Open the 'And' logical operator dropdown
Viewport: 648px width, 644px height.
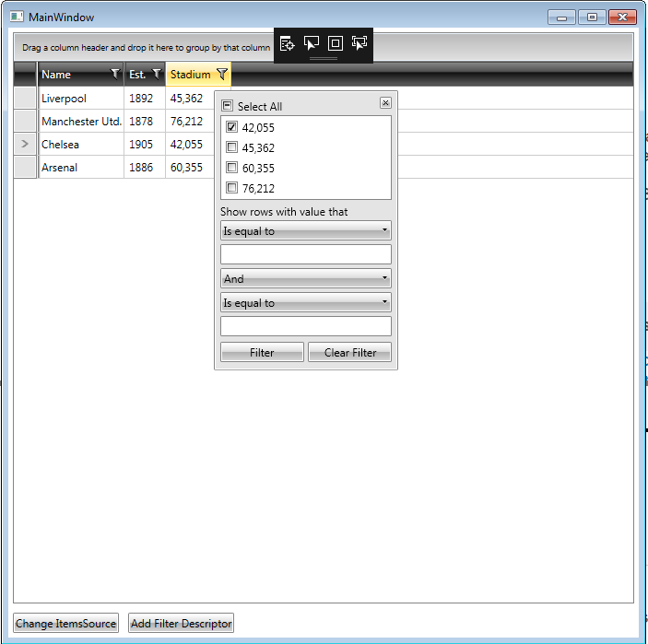click(306, 278)
